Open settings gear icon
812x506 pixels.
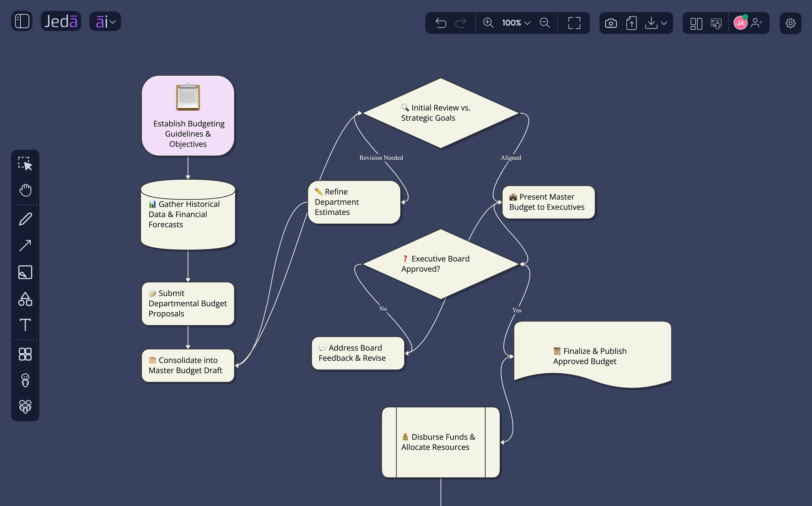(790, 23)
